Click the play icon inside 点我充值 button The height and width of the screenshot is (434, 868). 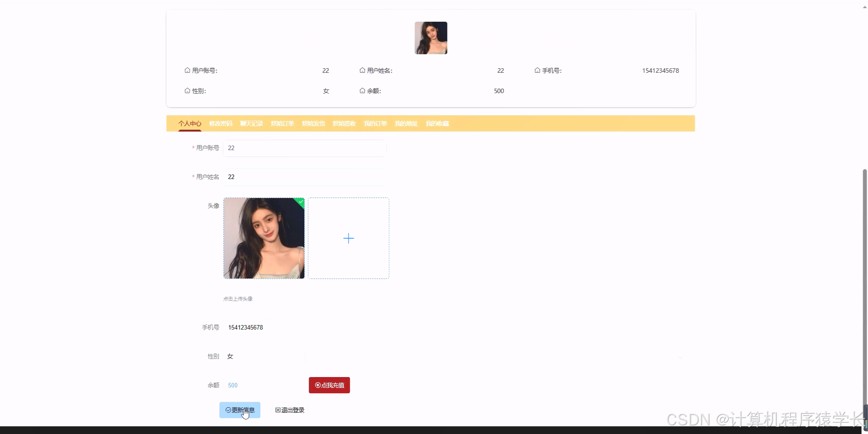pos(318,385)
